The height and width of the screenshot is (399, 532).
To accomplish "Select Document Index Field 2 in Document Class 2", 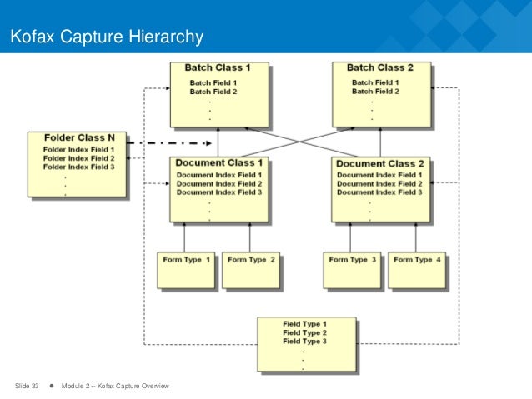I will 379,184.
